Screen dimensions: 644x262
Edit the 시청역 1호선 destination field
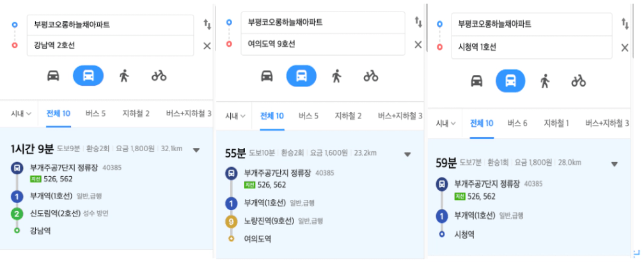click(531, 47)
